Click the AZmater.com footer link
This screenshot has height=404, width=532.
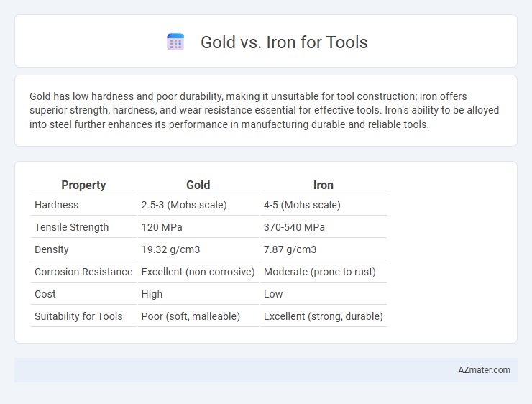pyautogui.click(x=484, y=370)
